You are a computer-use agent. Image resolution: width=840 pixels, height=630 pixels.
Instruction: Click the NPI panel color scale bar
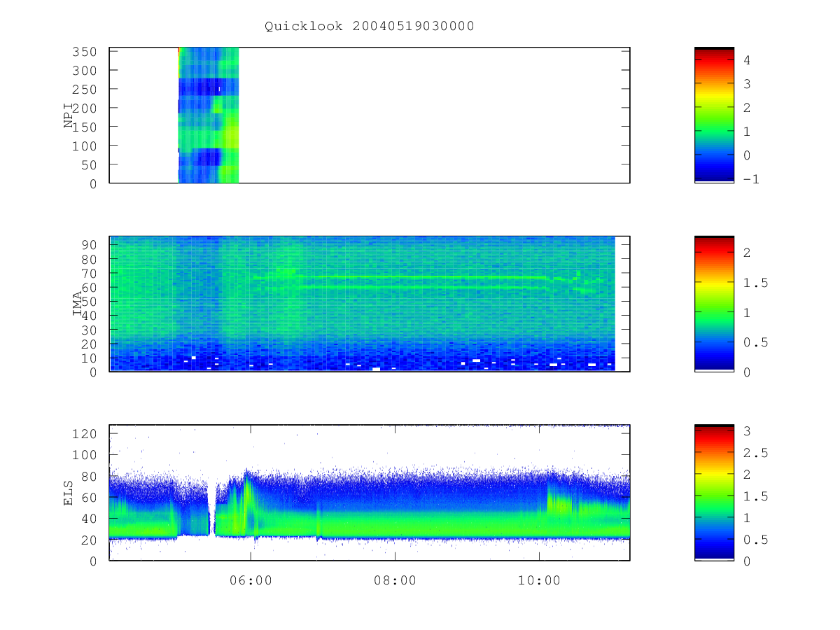[x=714, y=115]
